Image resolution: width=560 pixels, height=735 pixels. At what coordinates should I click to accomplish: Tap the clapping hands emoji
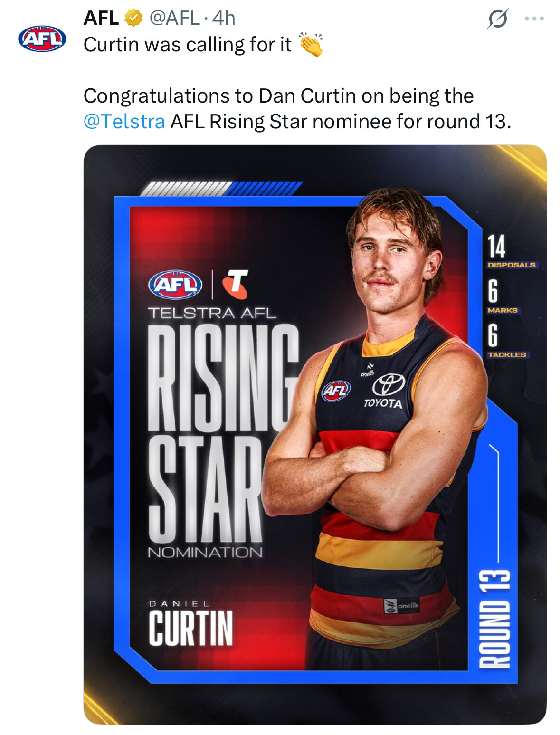[311, 44]
